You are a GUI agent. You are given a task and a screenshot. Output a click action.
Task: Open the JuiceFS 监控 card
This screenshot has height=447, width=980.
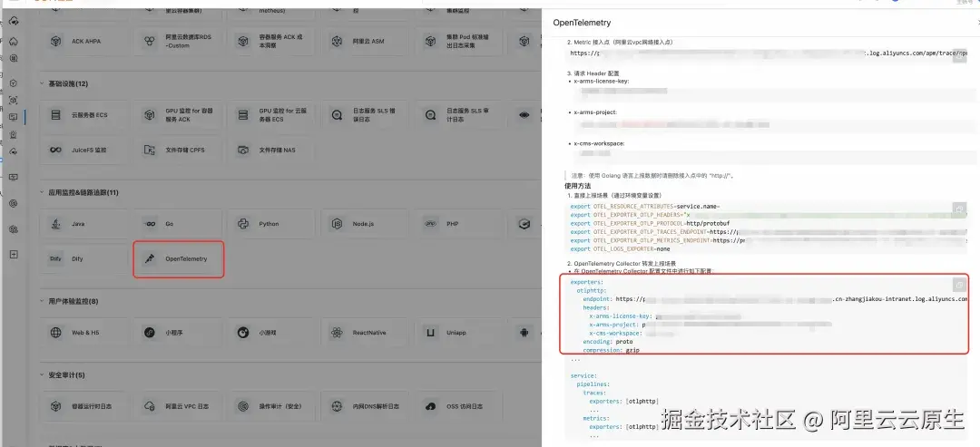(x=83, y=150)
